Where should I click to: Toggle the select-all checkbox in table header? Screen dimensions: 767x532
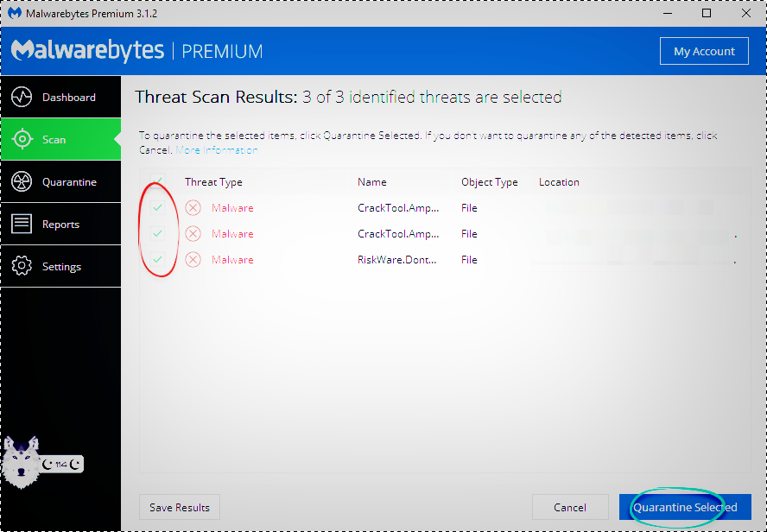158,181
